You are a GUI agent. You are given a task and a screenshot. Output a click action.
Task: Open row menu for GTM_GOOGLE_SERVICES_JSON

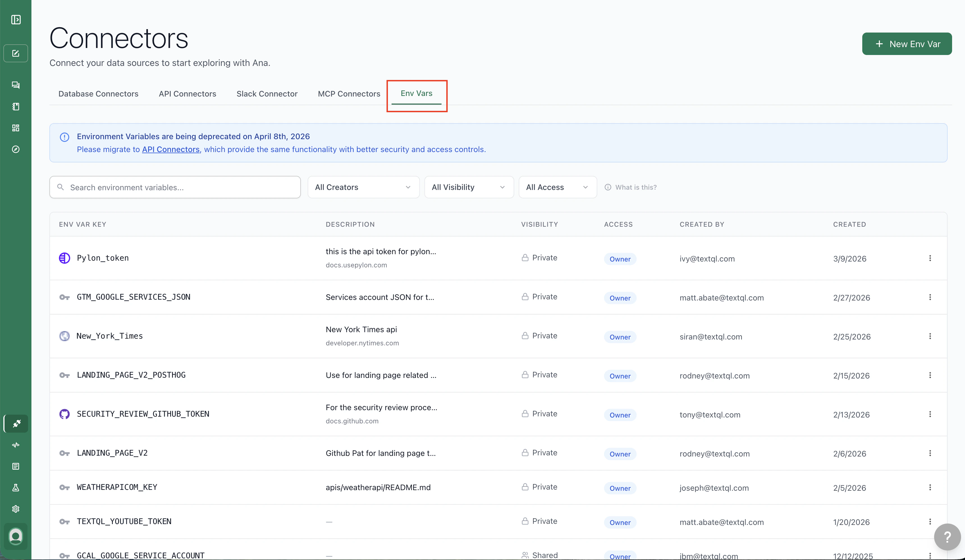coord(930,297)
